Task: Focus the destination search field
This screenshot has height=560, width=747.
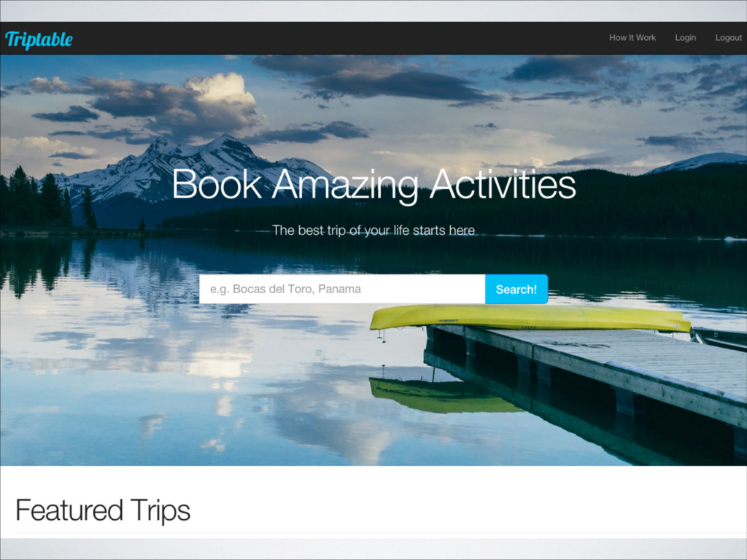Action: coord(342,289)
